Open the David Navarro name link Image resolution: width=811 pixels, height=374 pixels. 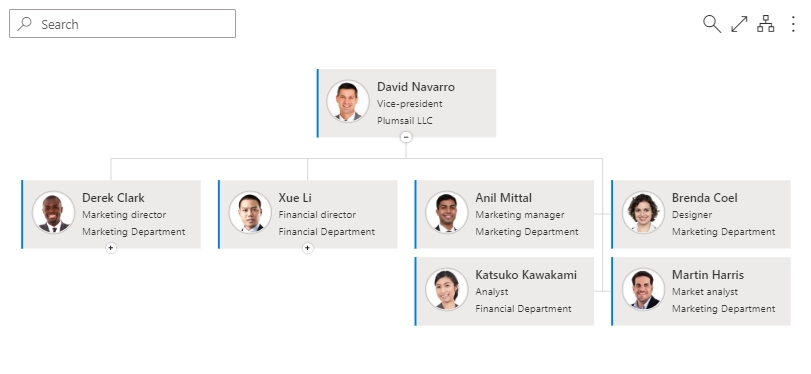point(416,87)
